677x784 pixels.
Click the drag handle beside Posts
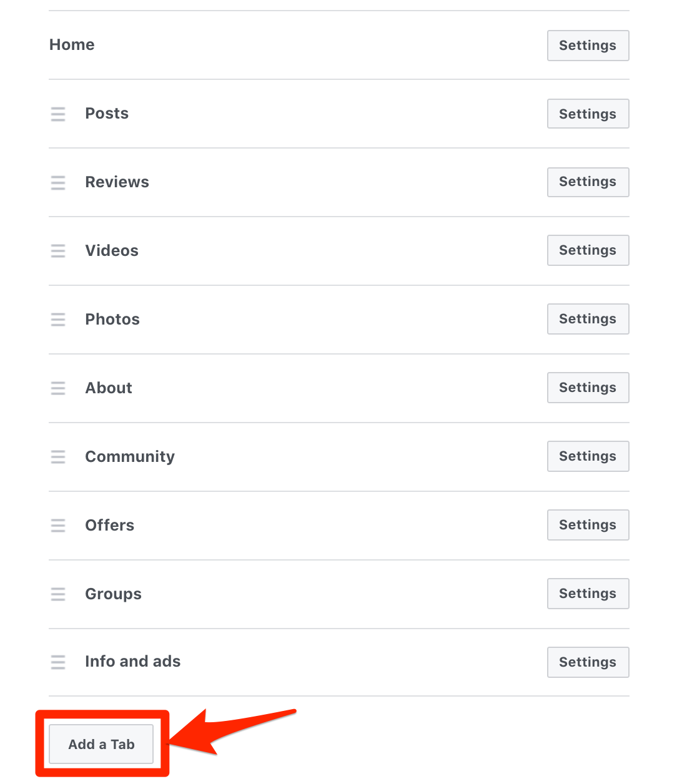pyautogui.click(x=58, y=114)
